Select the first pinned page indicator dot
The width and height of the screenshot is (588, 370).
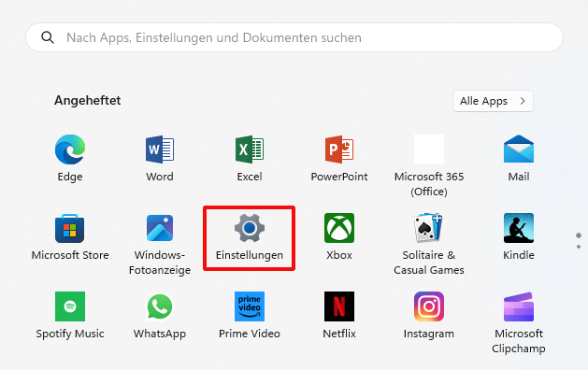579,235
